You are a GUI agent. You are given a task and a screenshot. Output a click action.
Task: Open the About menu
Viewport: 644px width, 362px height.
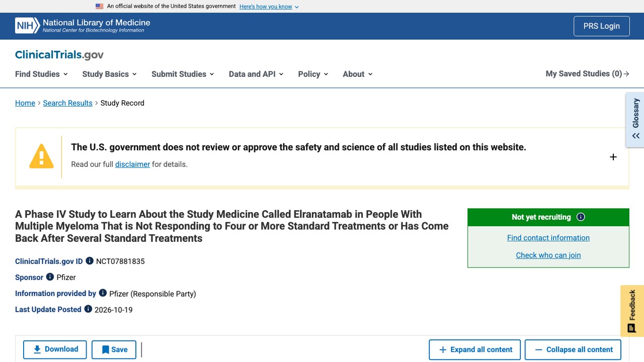[x=358, y=74]
